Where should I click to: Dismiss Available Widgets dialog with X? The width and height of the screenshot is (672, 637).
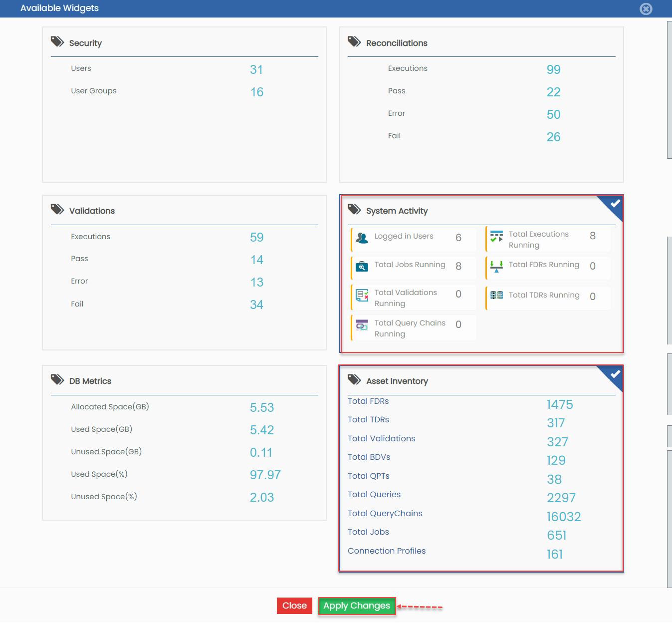coord(646,9)
